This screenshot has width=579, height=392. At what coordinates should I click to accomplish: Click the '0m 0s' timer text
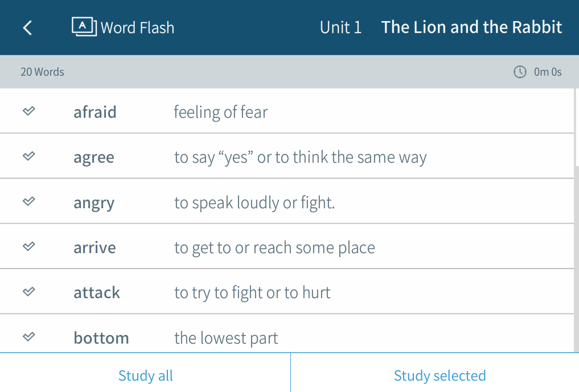pyautogui.click(x=548, y=72)
